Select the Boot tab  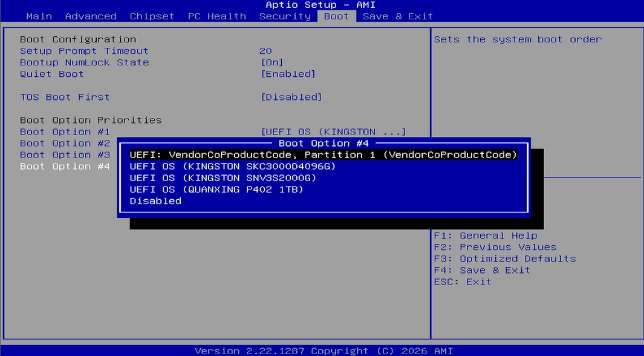click(336, 16)
